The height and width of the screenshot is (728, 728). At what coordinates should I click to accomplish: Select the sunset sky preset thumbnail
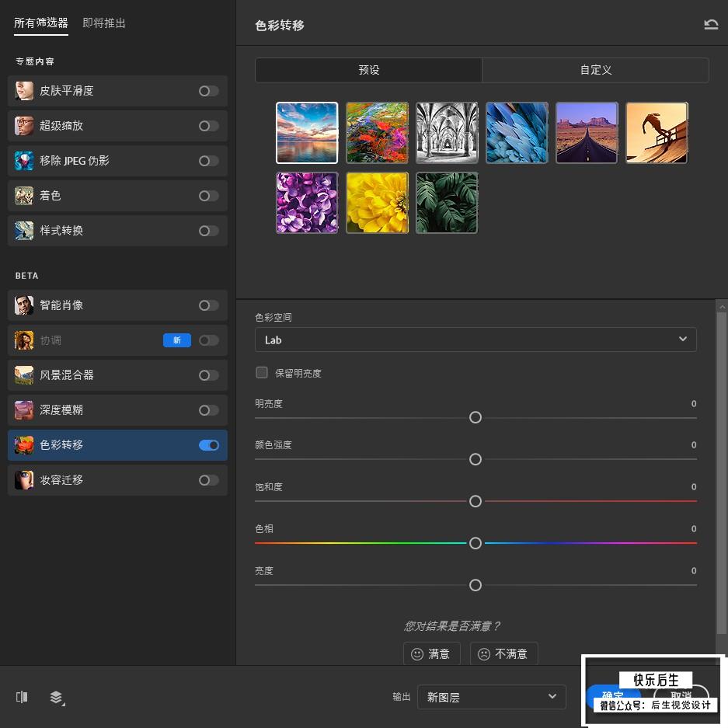click(x=307, y=133)
